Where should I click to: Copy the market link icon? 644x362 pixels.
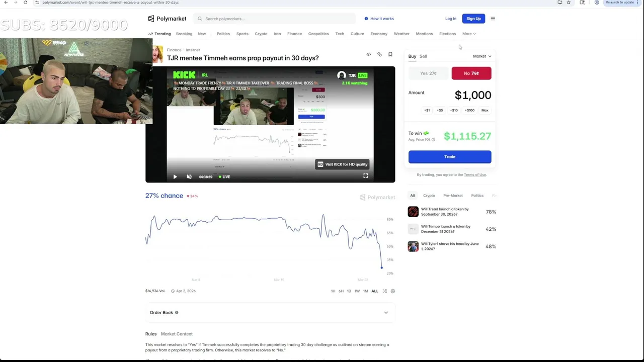click(x=379, y=54)
